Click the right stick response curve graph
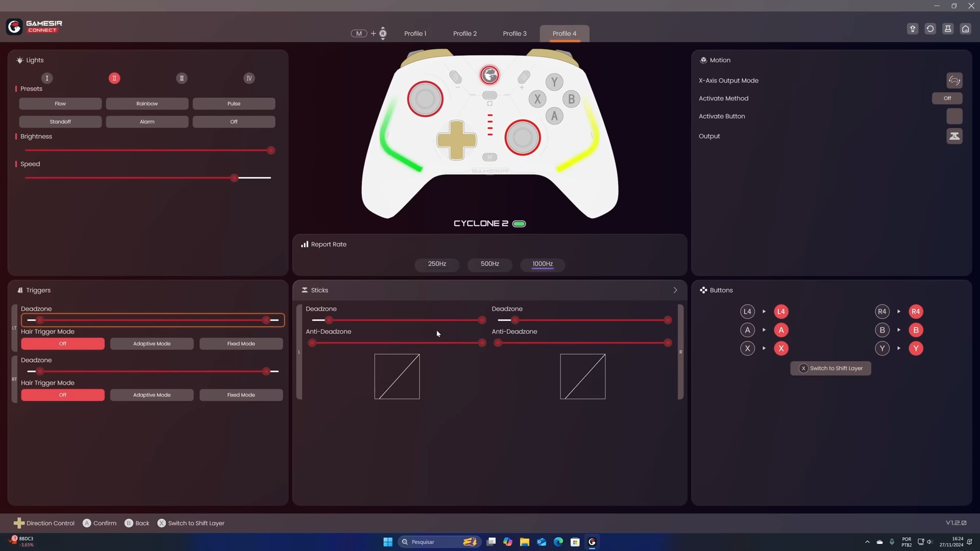Screen dimensions: 980x551 (x=582, y=377)
